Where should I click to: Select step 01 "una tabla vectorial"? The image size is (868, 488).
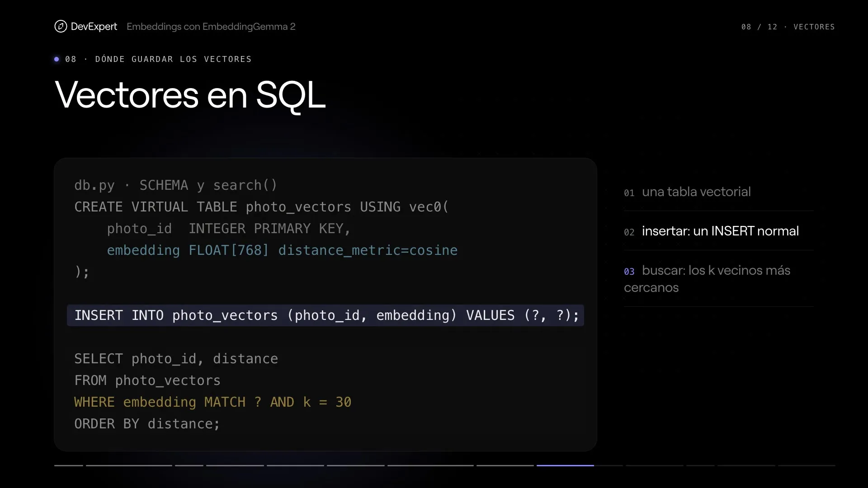coord(719,192)
